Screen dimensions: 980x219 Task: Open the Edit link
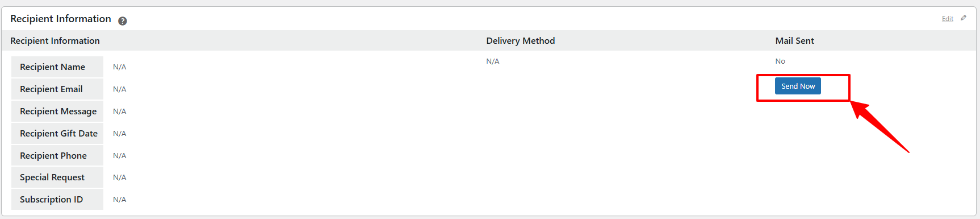(x=948, y=19)
